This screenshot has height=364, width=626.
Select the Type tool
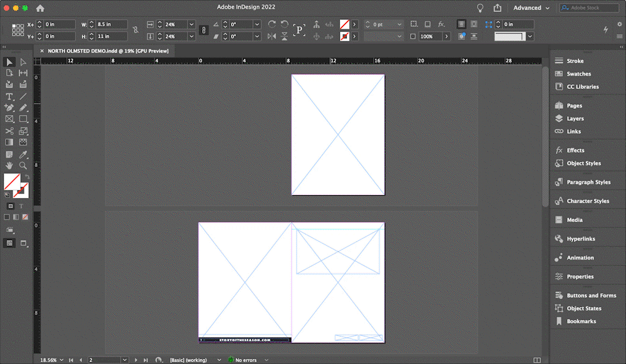tap(9, 96)
